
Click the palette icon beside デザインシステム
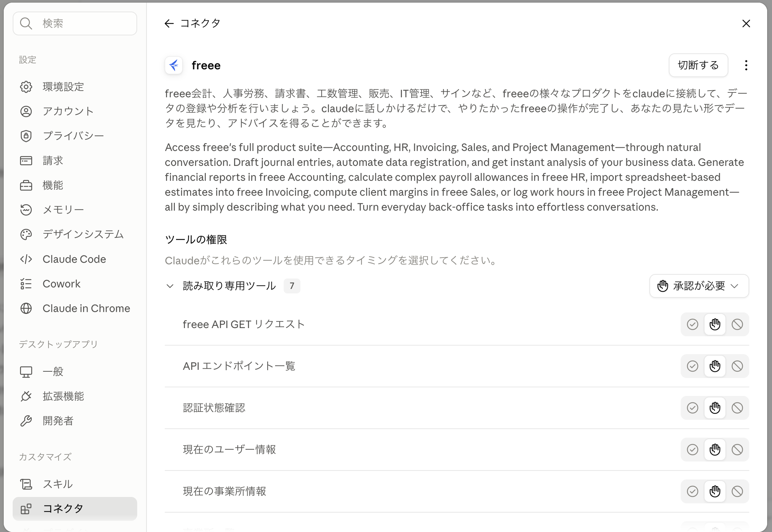tap(26, 234)
